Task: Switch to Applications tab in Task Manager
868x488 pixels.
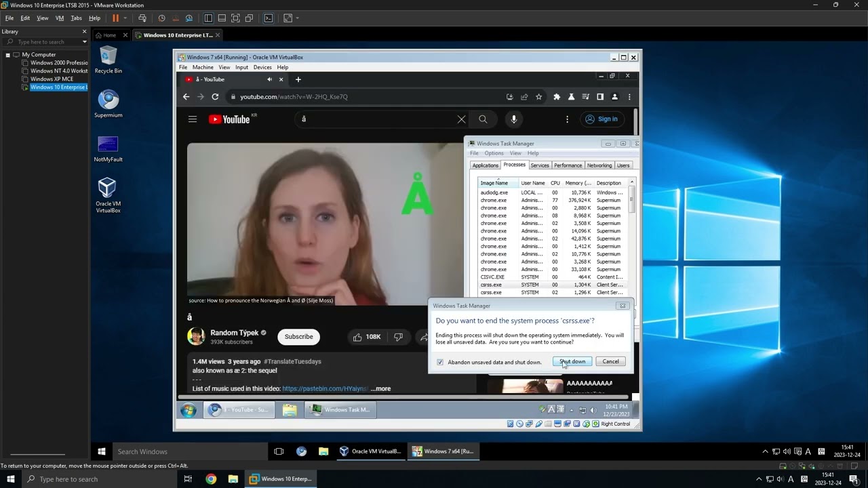Action: tap(486, 165)
